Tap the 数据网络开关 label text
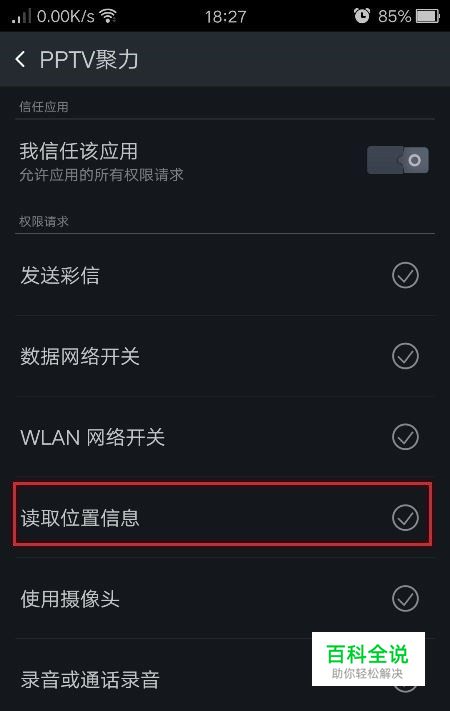Viewport: 450px width, 711px height. click(80, 356)
